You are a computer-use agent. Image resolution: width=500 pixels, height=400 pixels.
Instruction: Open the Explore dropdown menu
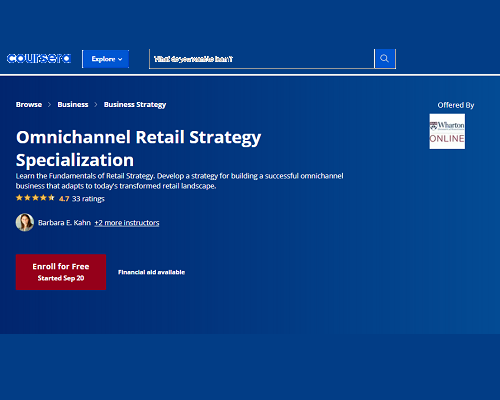106,59
